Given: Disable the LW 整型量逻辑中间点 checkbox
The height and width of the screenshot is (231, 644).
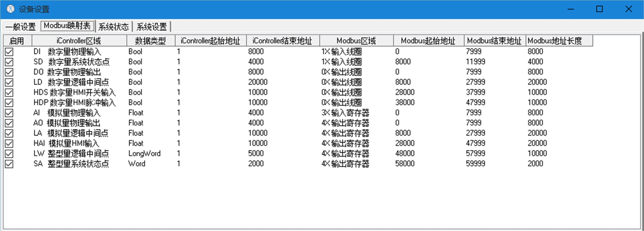Looking at the screenshot, I should click(9, 154).
